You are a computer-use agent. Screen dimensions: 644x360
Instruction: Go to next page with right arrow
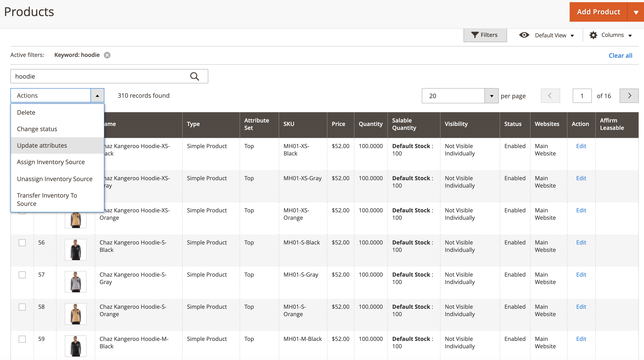click(629, 96)
